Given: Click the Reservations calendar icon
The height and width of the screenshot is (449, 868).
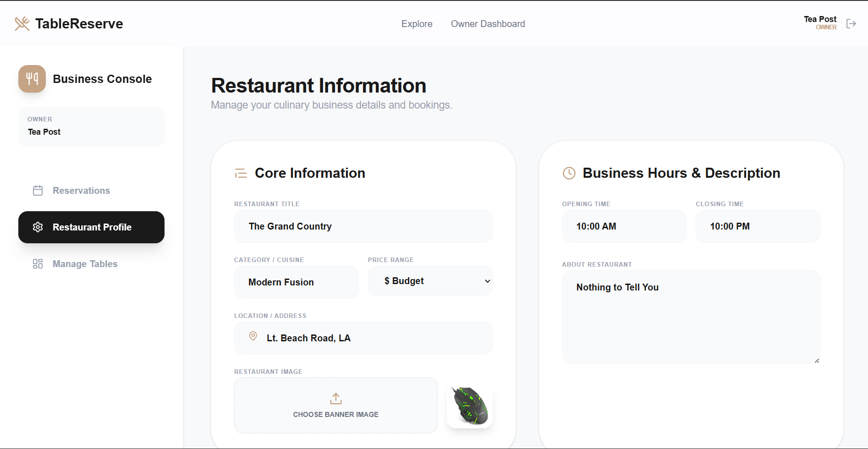Looking at the screenshot, I should tap(38, 191).
